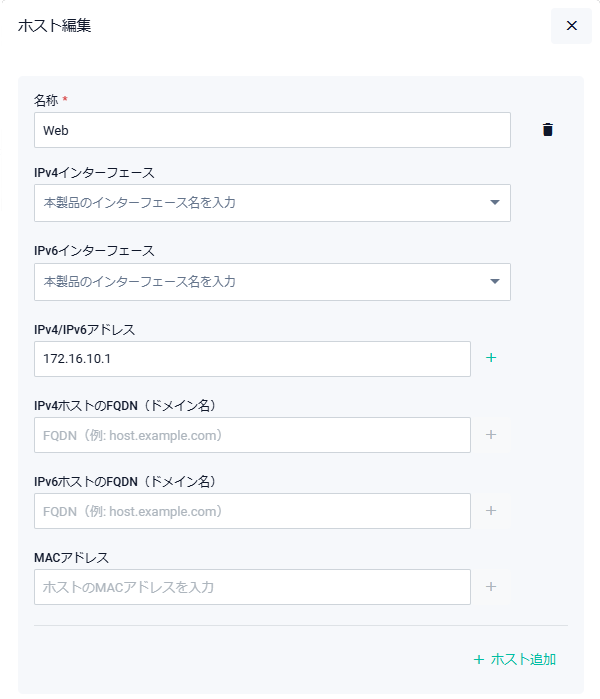This screenshot has width=600, height=699.
Task: Delete this host with the trash icon
Action: click(547, 130)
